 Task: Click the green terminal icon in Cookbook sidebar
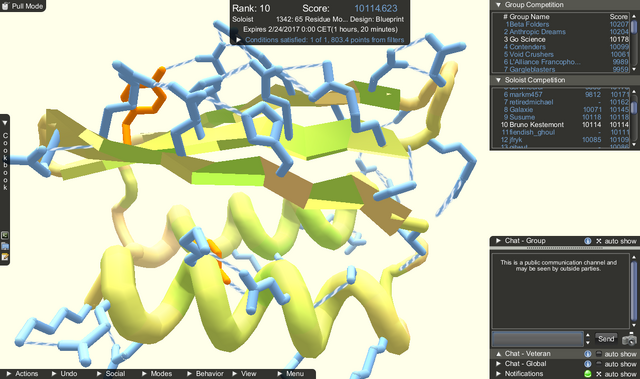[5, 235]
